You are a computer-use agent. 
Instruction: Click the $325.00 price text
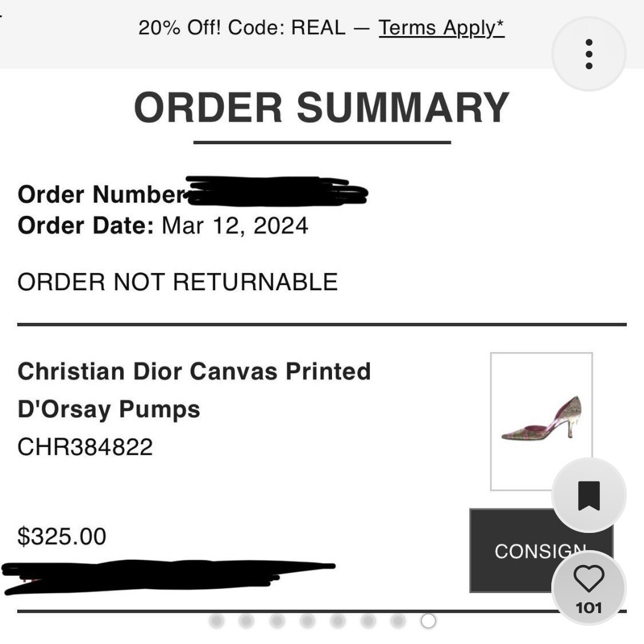click(x=62, y=536)
